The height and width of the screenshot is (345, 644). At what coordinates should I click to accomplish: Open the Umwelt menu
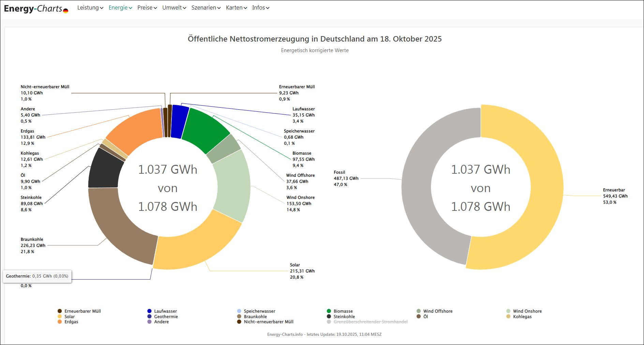click(174, 7)
